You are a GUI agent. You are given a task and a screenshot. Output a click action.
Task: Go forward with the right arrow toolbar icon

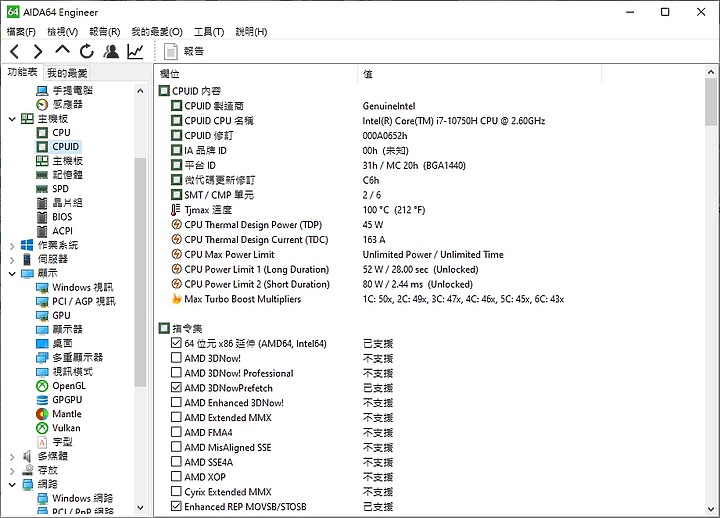pos(38,51)
